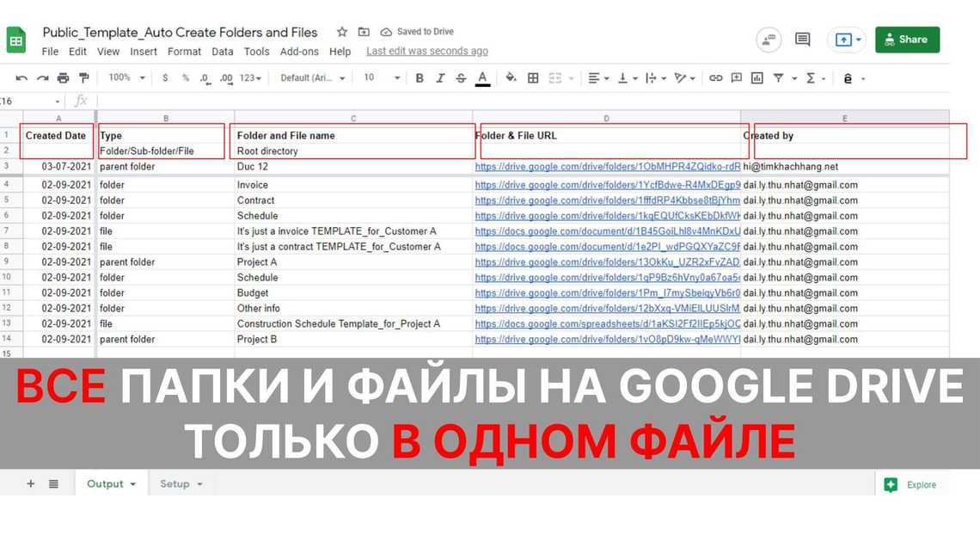Star the spreadsheet document
This screenshot has width=980, height=535.
341,32
